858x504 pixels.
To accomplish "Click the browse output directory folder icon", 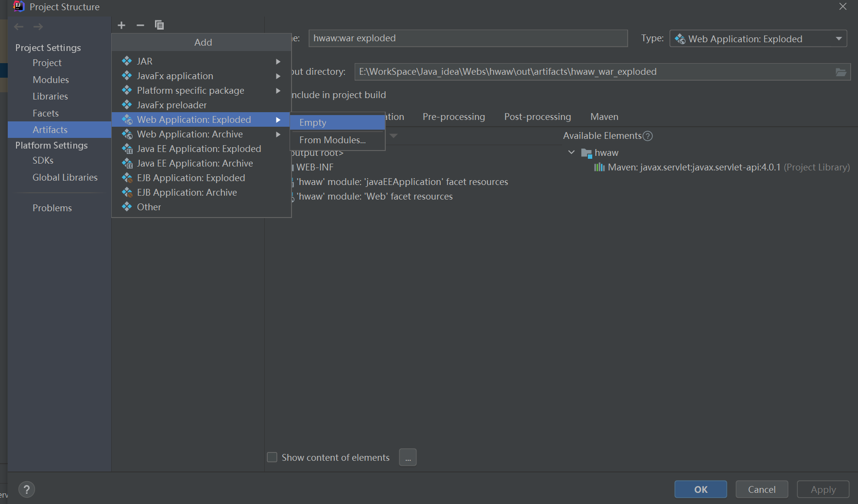I will click(x=841, y=72).
